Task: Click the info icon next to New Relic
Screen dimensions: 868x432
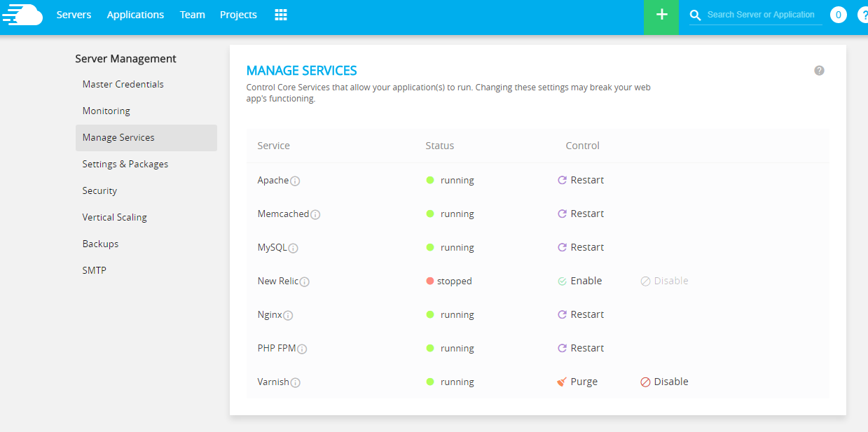Action: coord(305,282)
